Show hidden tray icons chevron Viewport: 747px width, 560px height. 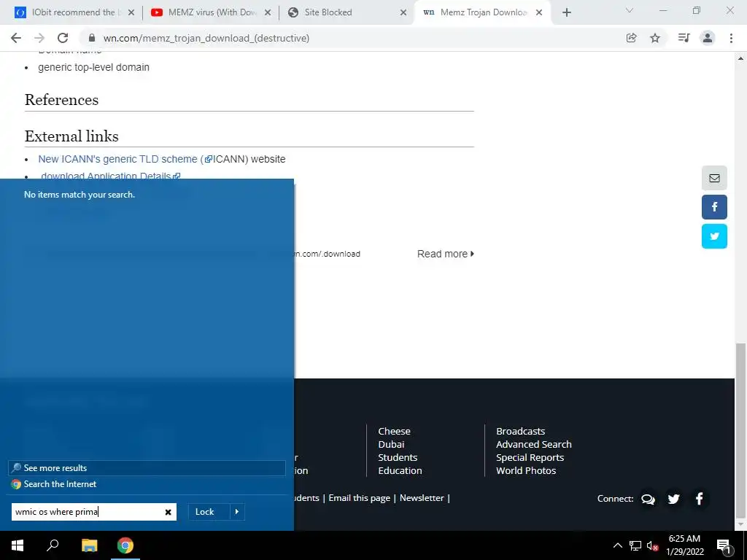[x=617, y=545]
